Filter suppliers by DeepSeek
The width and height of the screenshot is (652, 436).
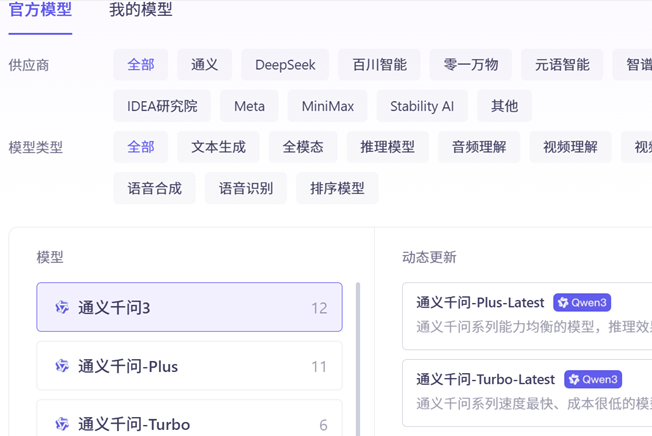coord(285,64)
